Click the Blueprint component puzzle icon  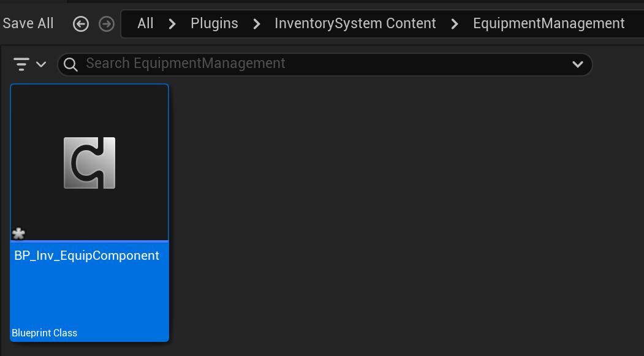click(89, 163)
